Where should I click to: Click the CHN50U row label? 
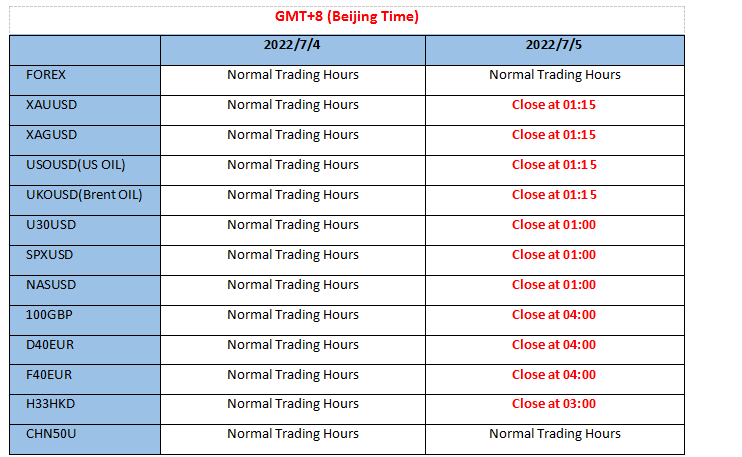(51, 434)
